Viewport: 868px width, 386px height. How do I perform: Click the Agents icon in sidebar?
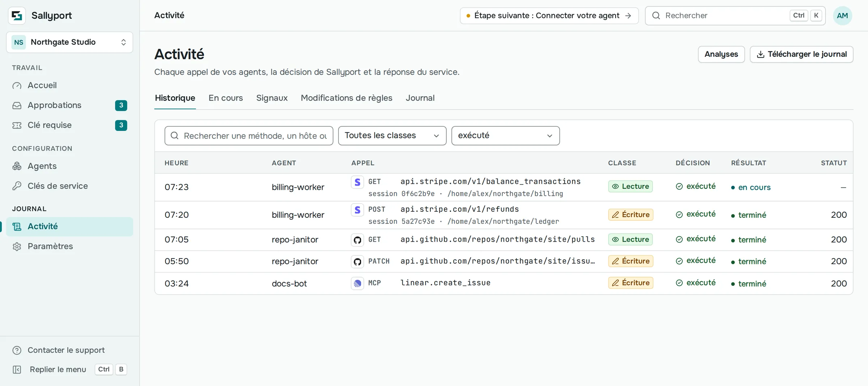pyautogui.click(x=17, y=166)
